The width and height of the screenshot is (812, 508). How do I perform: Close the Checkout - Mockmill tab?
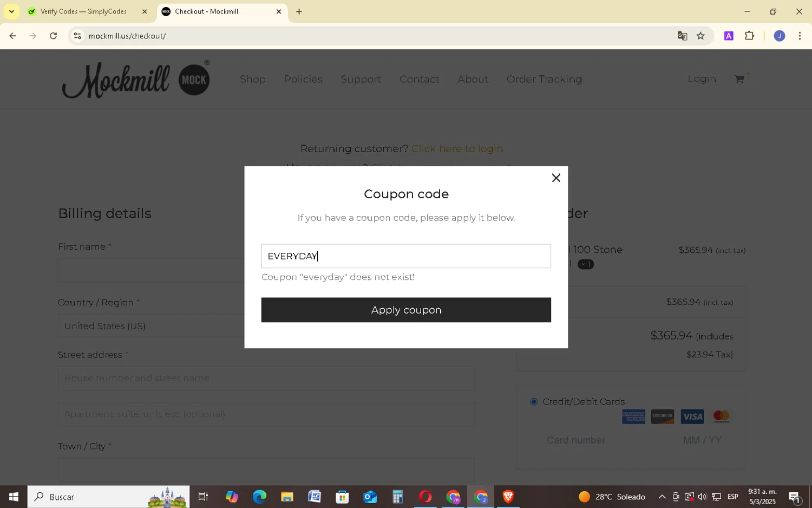pos(279,11)
